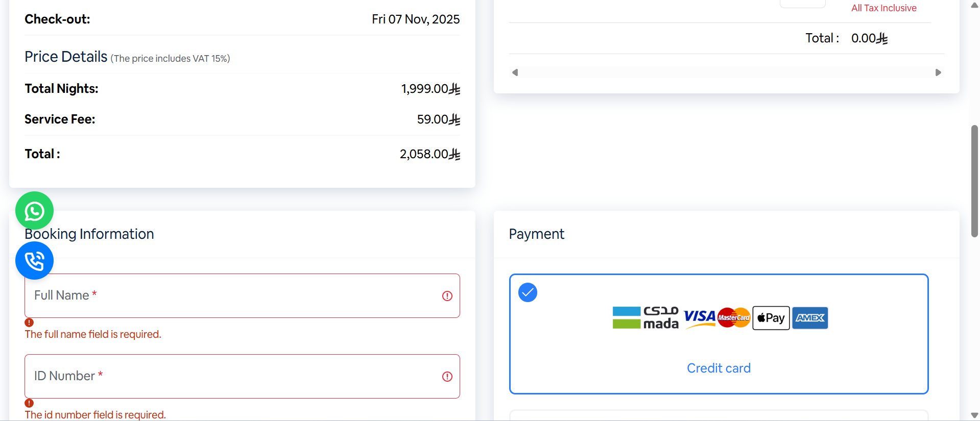
Task: Click the horizontal scroll left arrow
Action: coord(515,72)
